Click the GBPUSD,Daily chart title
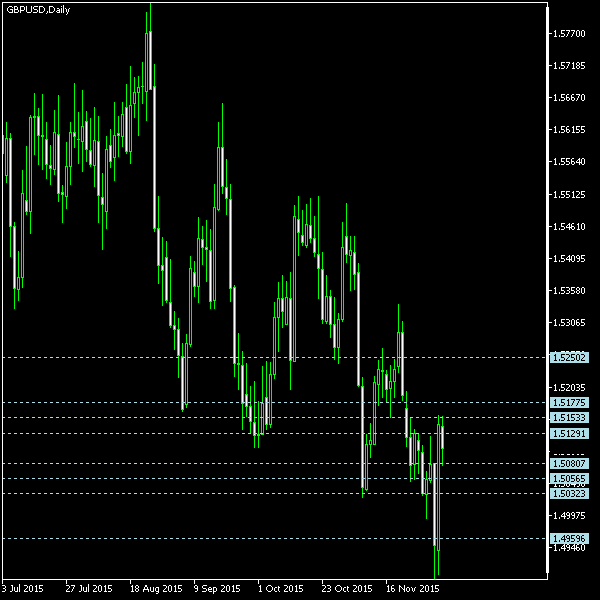 [x=38, y=10]
